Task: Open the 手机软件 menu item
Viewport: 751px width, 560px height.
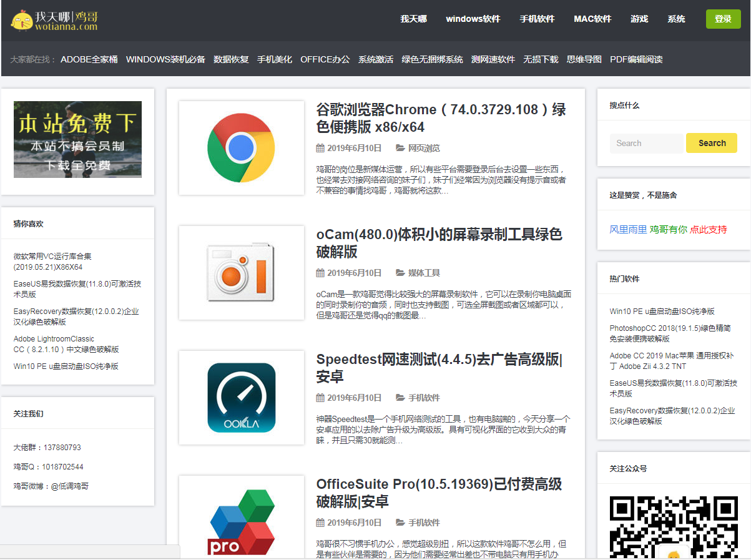Action: pos(538,19)
